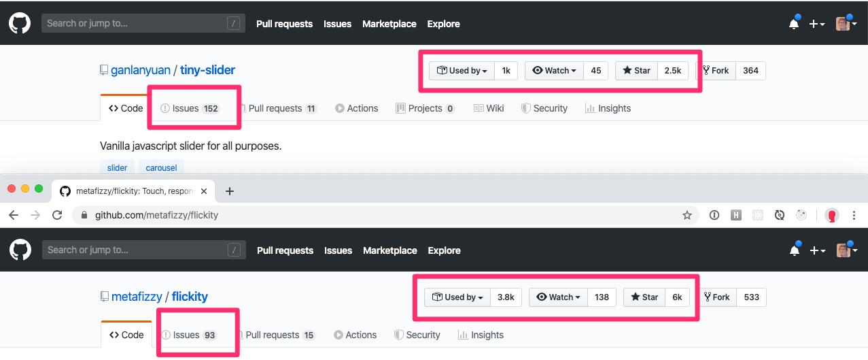Click the slider topic tag
Viewport: 868px width, 360px height.
[117, 167]
